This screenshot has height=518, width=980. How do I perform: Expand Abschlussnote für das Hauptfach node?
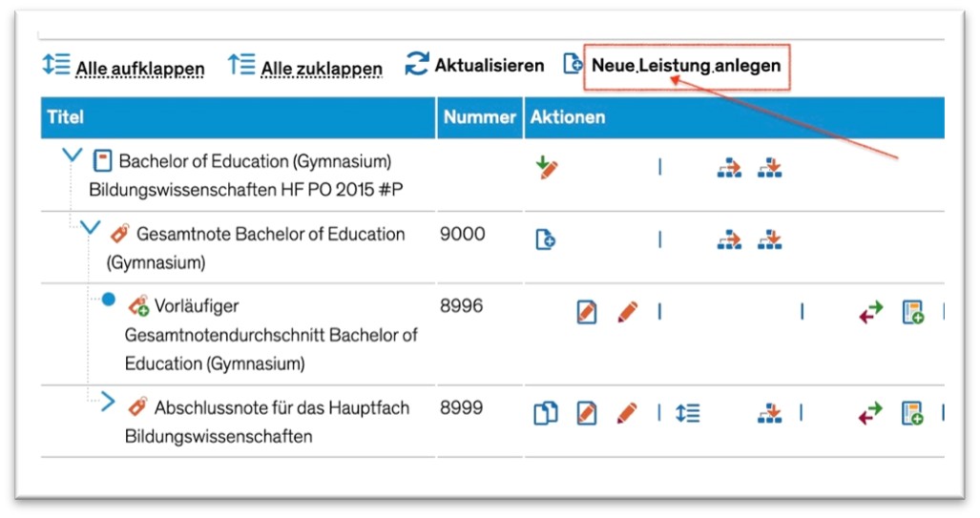tap(108, 402)
